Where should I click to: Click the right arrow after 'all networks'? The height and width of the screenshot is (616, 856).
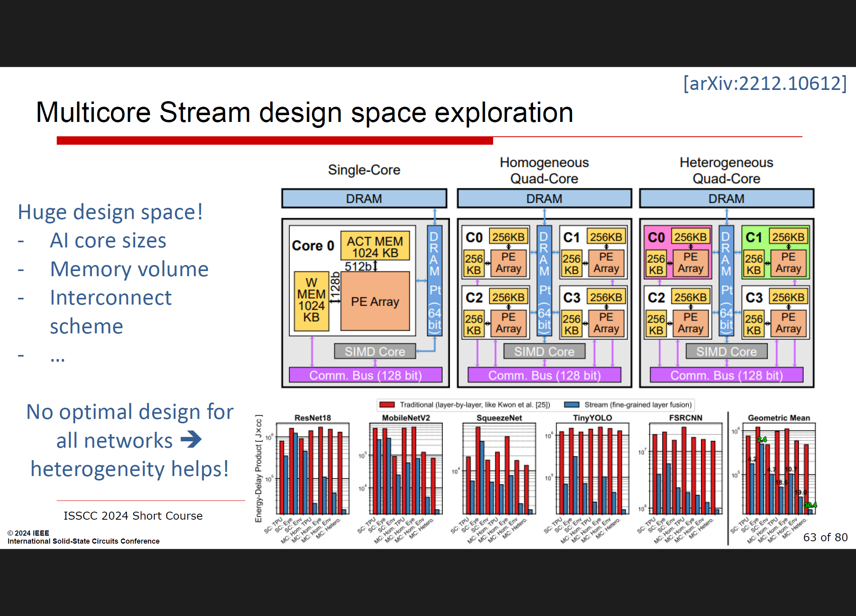pos(191,440)
